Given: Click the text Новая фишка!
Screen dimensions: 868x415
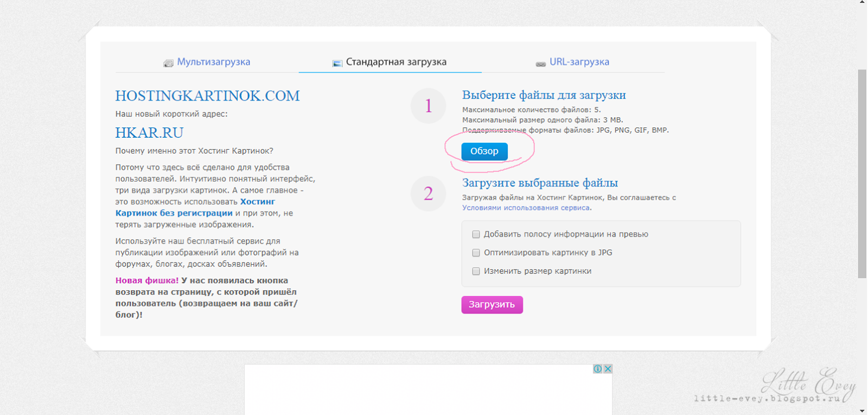Looking at the screenshot, I should pyautogui.click(x=147, y=280).
